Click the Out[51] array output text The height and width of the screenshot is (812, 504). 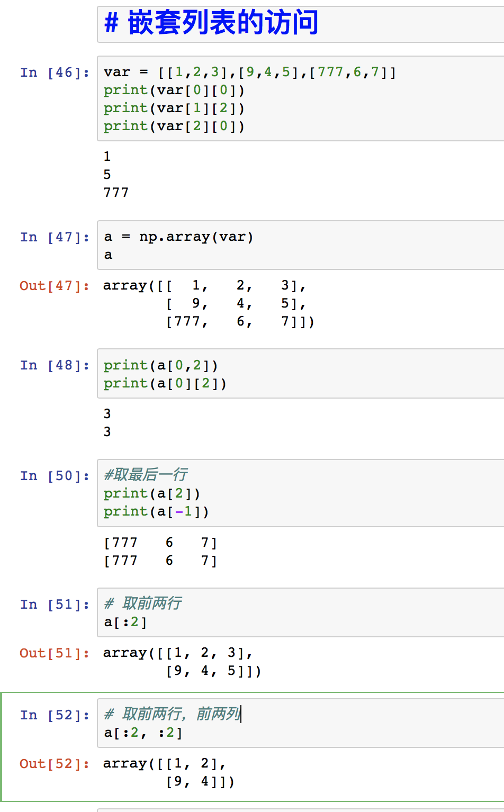(x=182, y=662)
